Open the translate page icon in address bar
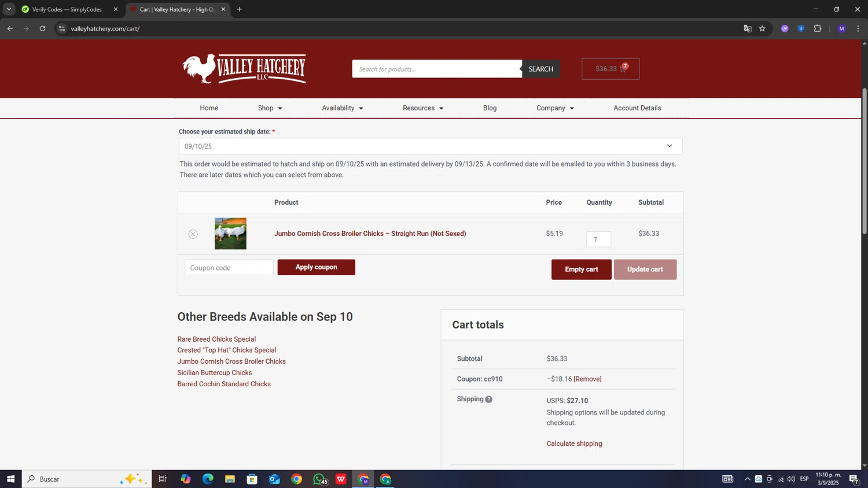The image size is (868, 488). click(x=747, y=28)
